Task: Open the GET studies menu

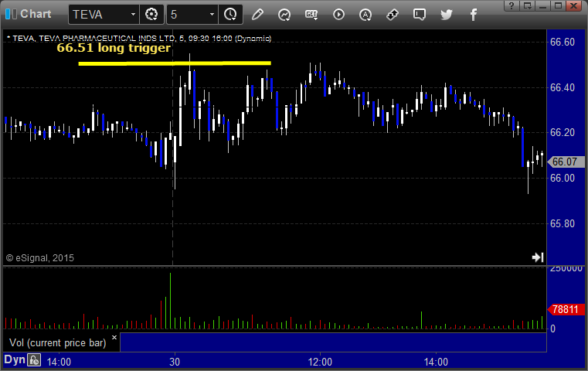Action: tap(311, 15)
